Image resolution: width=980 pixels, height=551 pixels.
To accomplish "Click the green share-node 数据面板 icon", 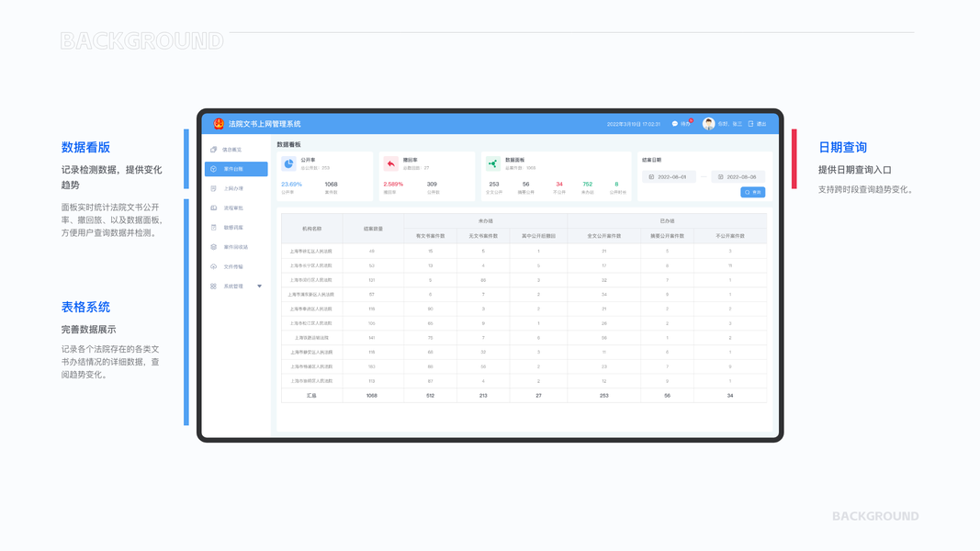I will 493,163.
